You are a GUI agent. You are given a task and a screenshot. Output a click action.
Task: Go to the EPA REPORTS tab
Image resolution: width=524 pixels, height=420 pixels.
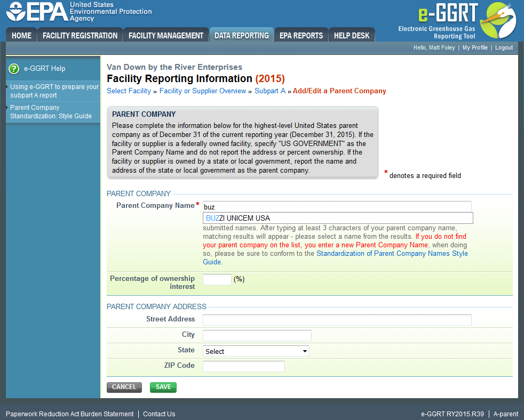301,35
